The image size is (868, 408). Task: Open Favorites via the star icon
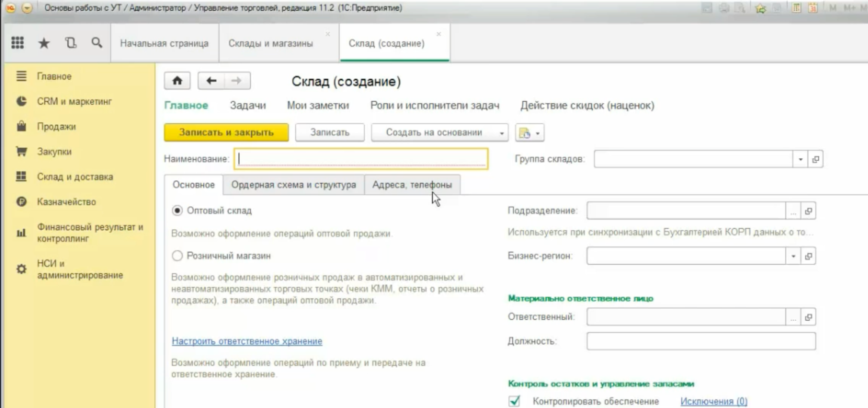point(44,43)
